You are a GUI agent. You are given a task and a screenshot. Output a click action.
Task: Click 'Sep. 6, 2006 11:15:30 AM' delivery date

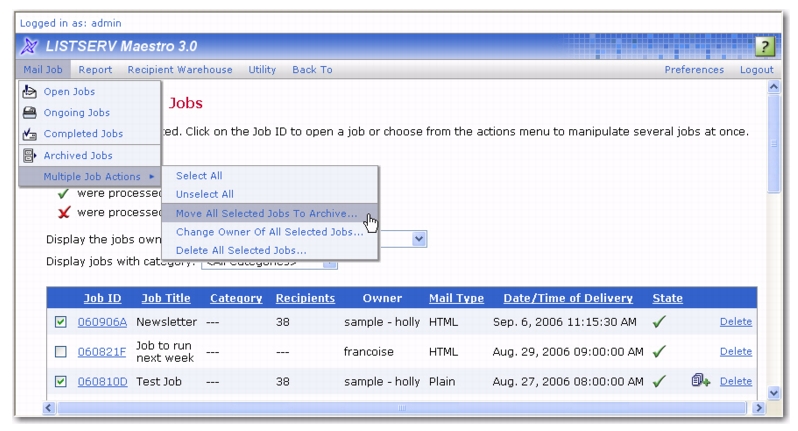point(564,322)
